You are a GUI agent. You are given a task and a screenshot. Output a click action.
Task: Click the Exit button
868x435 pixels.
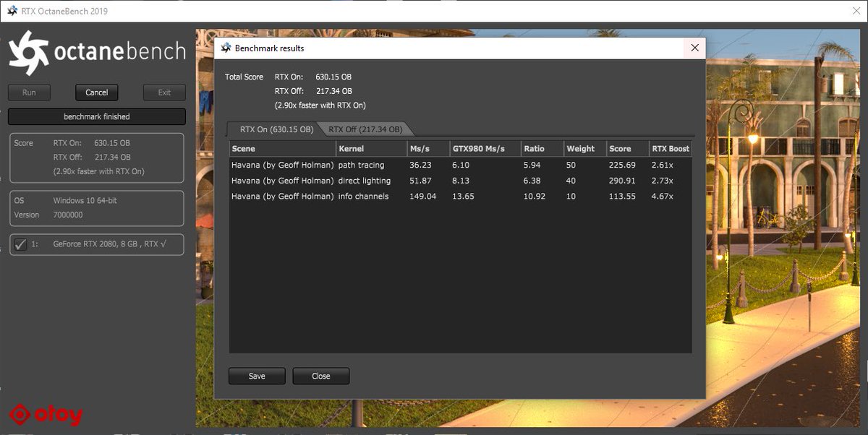click(x=164, y=92)
